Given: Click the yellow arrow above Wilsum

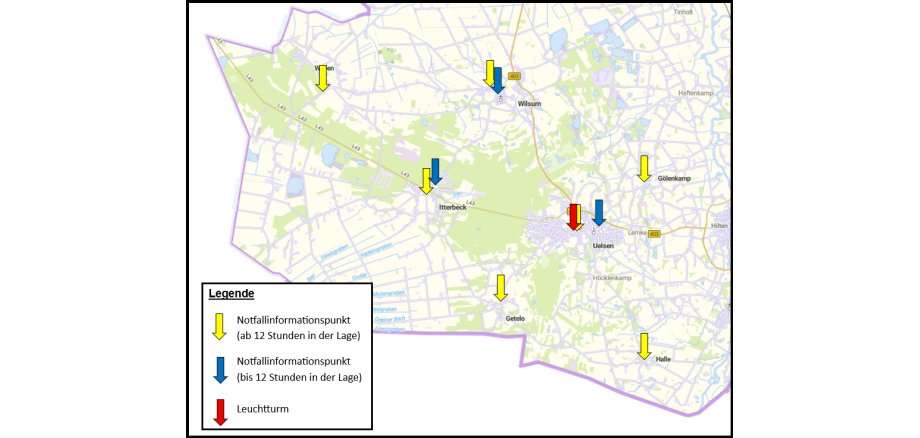Looking at the screenshot, I should click(x=489, y=73).
